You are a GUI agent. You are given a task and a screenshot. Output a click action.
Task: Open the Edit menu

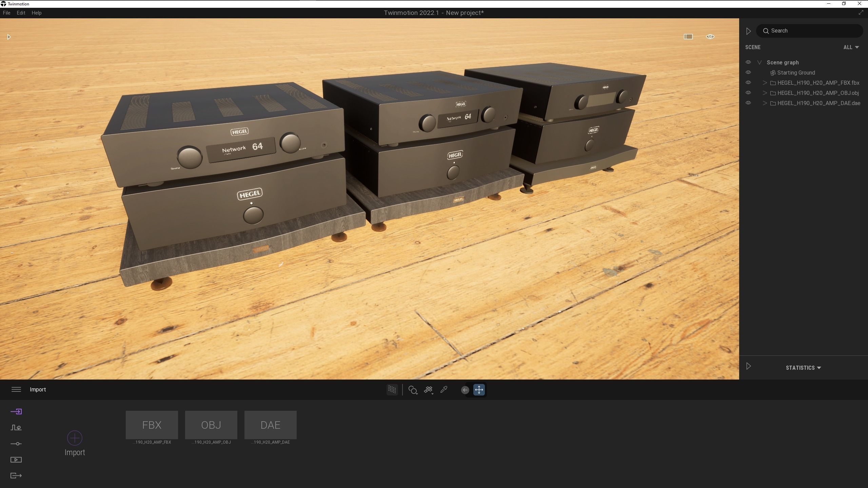(x=21, y=13)
